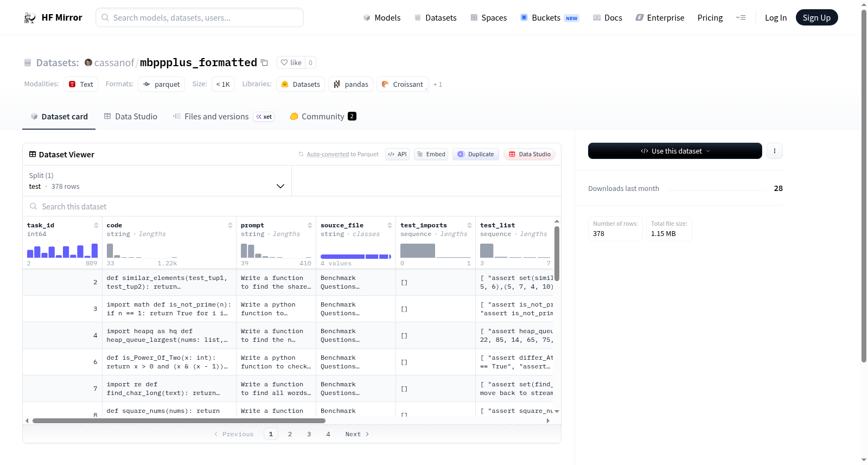
Task: Click the 'Write a function to find the share' prompt cell
Action: point(276,282)
